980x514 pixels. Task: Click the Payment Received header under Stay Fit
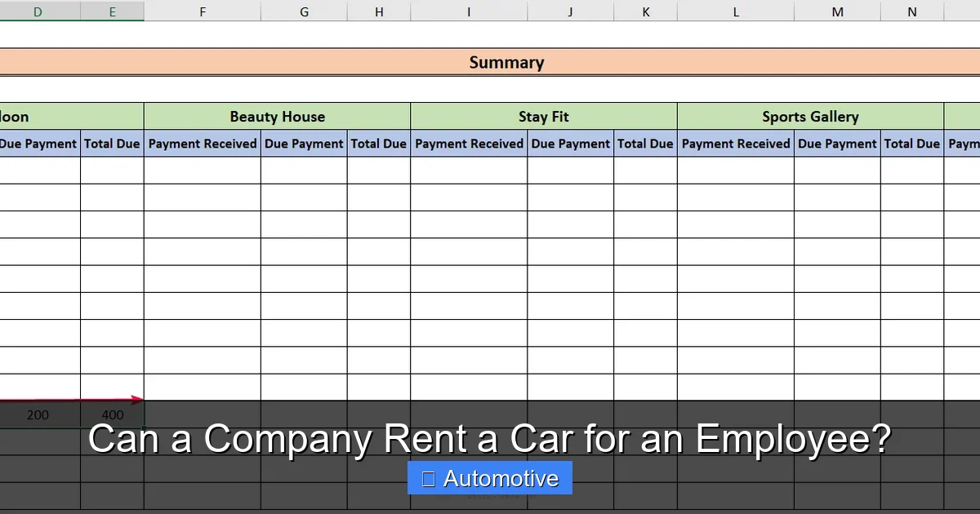469,144
